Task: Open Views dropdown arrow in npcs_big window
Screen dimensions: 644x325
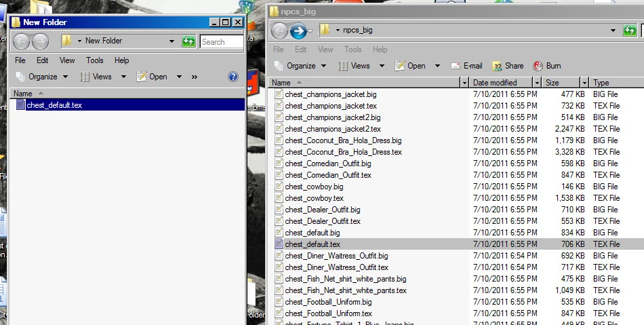Action: (382, 66)
